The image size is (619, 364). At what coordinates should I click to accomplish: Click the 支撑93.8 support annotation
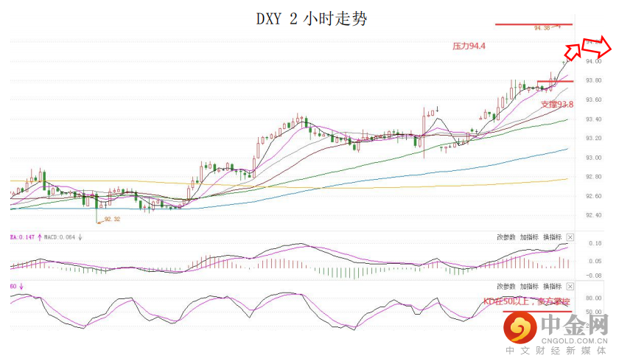(557, 105)
